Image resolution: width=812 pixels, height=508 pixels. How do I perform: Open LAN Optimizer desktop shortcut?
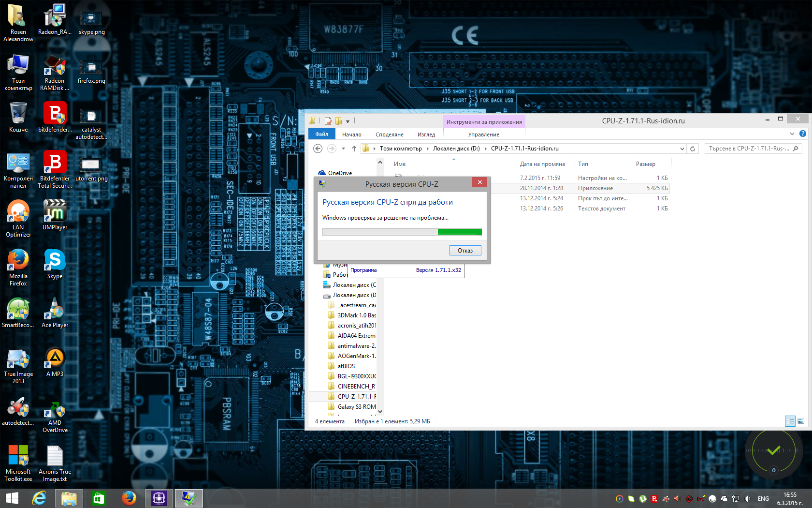point(18,218)
